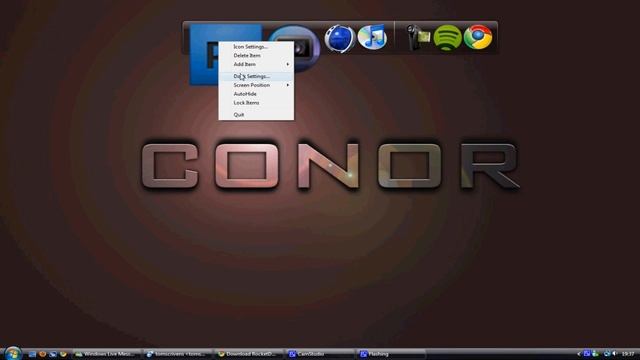Screen dimensions: 640x360
Task: Open the Add Item submenu
Action: pos(256,64)
